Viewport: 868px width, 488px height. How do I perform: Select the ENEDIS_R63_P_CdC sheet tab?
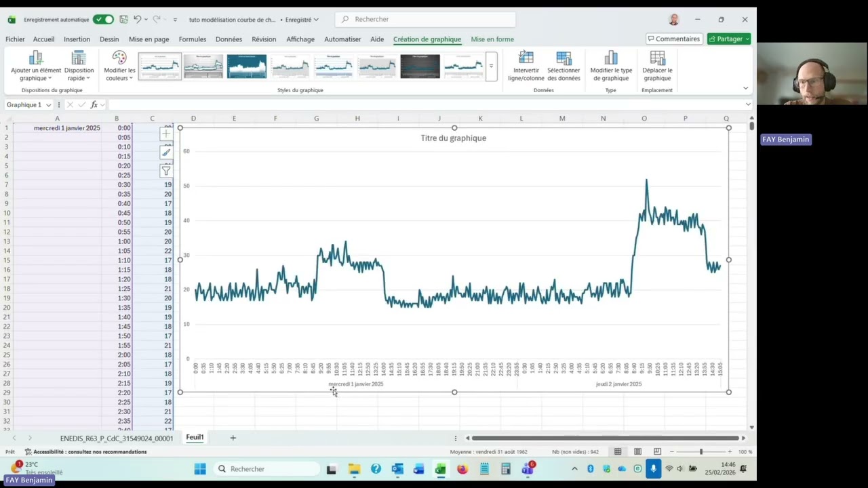[117, 439]
